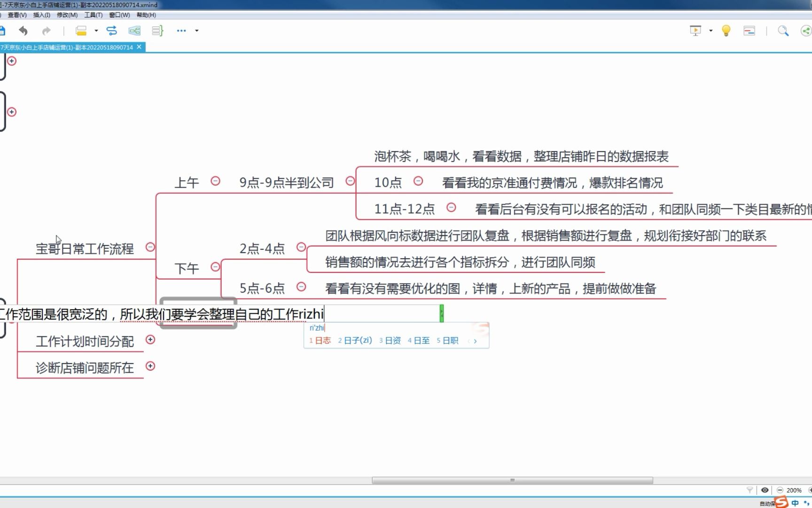Screen dimensions: 812x508
Task: Collapse the 11点-12点 branch
Action: click(451, 207)
